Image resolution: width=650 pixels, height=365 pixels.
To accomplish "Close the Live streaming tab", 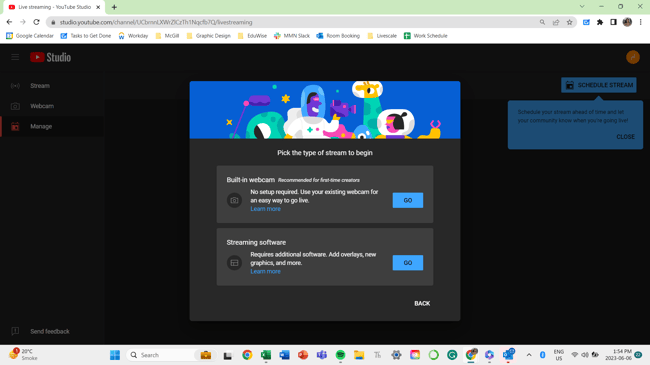I will tap(98, 7).
